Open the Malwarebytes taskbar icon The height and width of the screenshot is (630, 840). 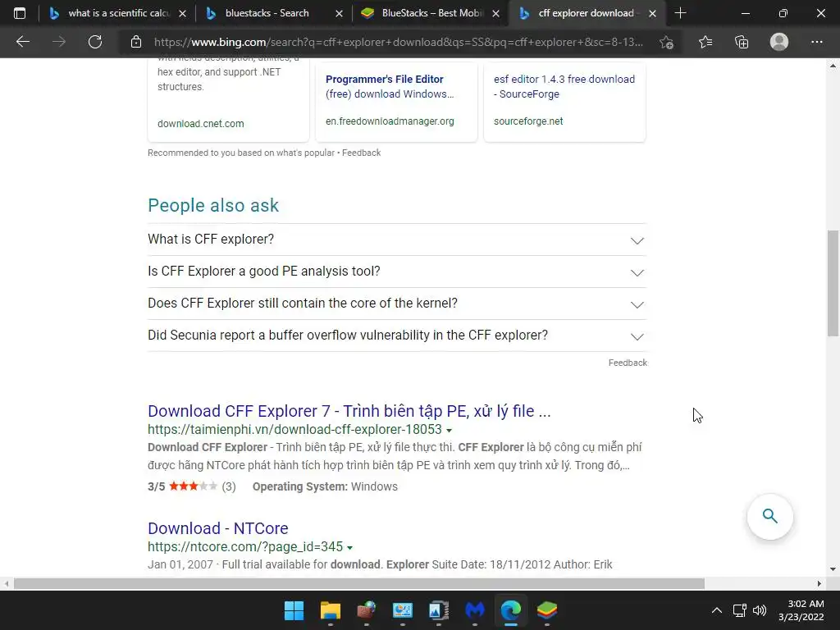tap(475, 610)
